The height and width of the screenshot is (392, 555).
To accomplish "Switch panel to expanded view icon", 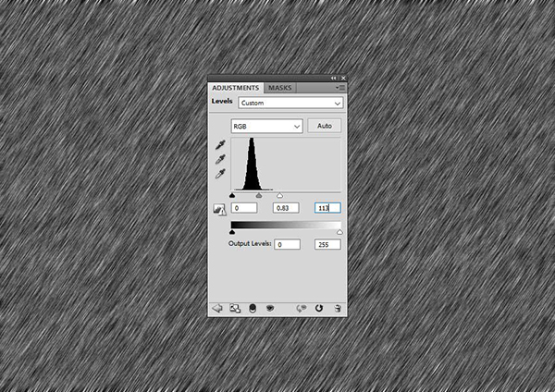I will [235, 308].
